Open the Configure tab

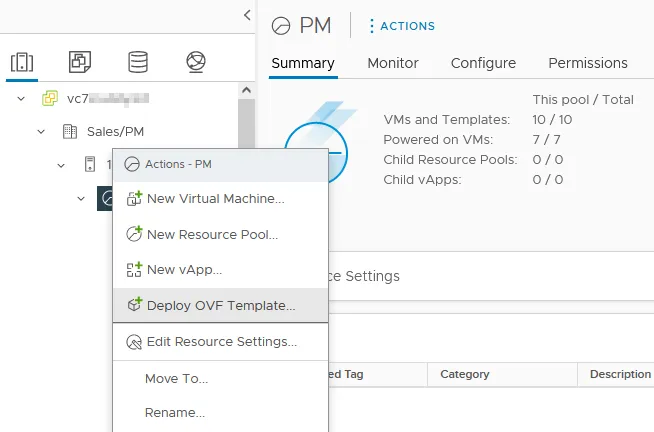pyautogui.click(x=483, y=63)
